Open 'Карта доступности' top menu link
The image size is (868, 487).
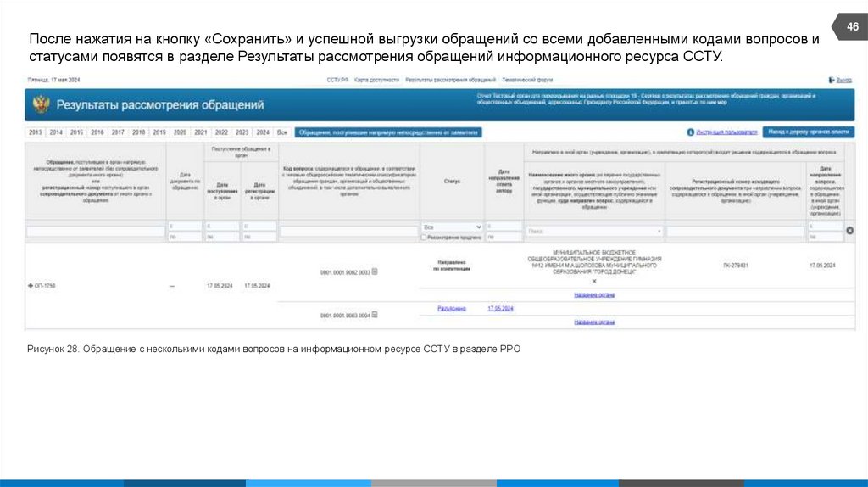[x=376, y=81]
